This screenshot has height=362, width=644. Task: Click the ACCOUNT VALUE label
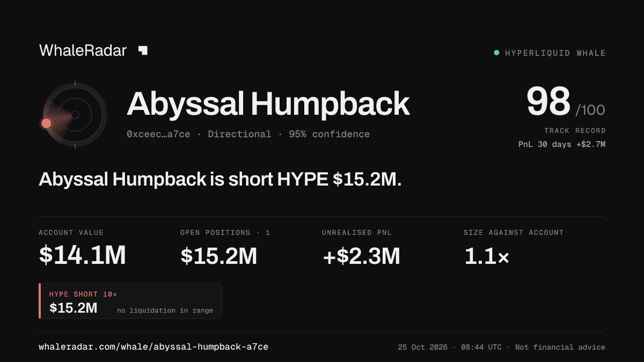[x=71, y=233]
